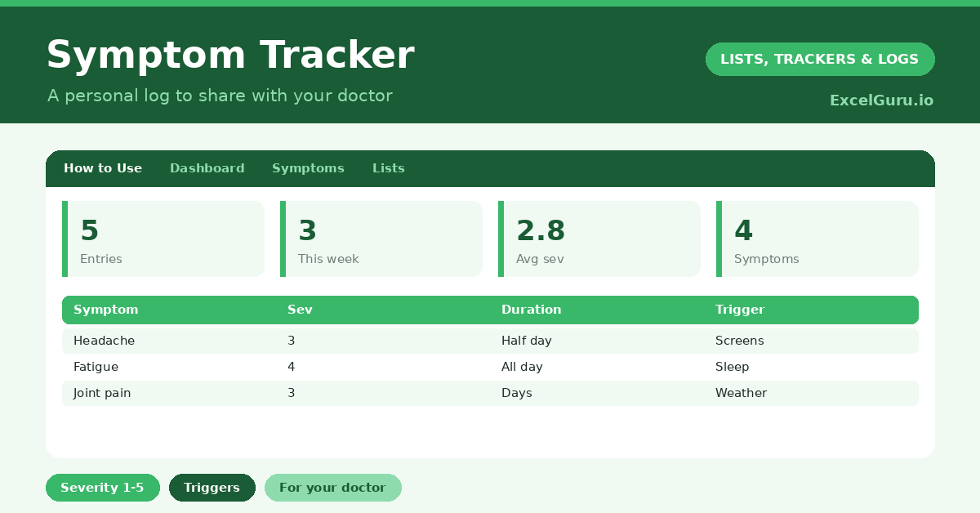Click the All day duration cell
The image size is (980, 513).
[x=522, y=367]
